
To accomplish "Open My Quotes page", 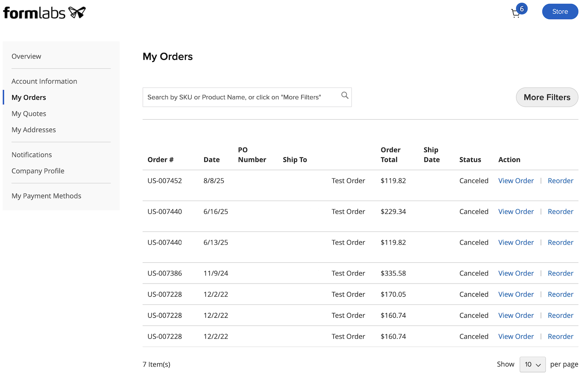I will point(29,113).
